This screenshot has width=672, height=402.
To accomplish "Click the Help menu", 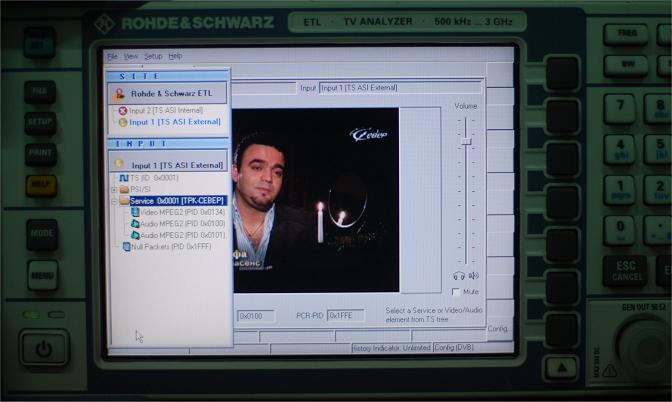I will coord(175,56).
